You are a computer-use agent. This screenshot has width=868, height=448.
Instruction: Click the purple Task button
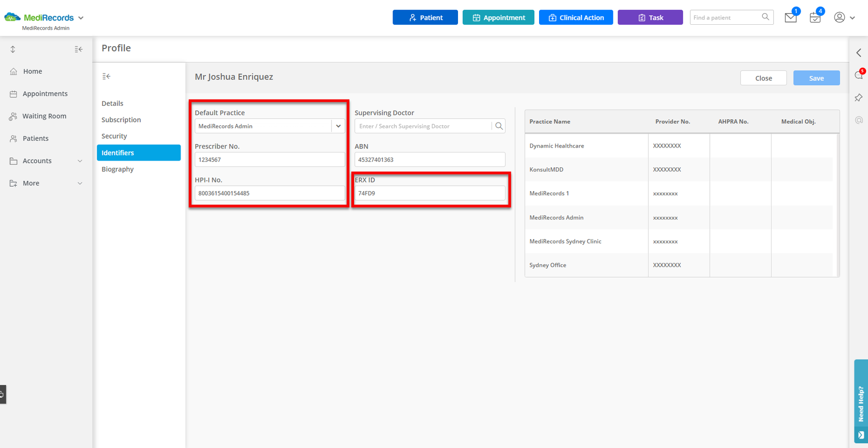650,17
